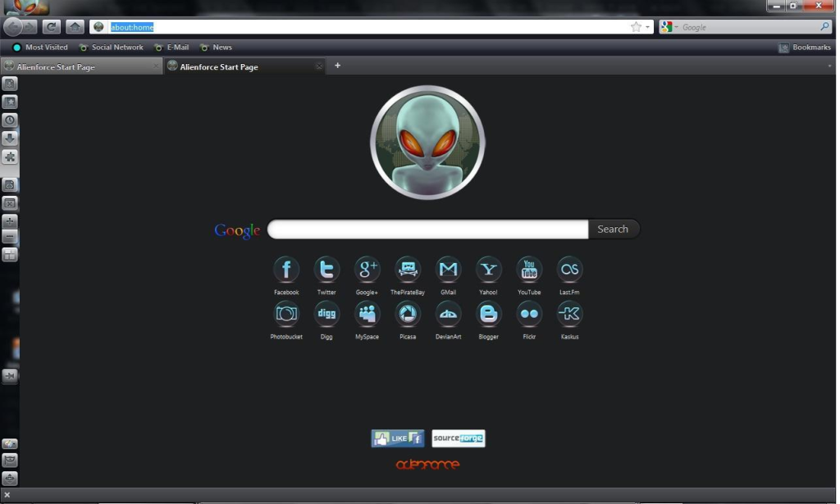Click the Search button beside Google field
The width and height of the screenshot is (840, 504).
coord(613,229)
